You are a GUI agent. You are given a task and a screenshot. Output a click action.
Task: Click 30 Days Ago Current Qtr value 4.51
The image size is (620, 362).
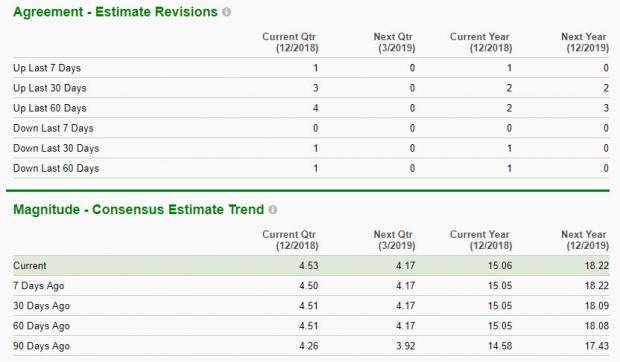pyautogui.click(x=309, y=306)
